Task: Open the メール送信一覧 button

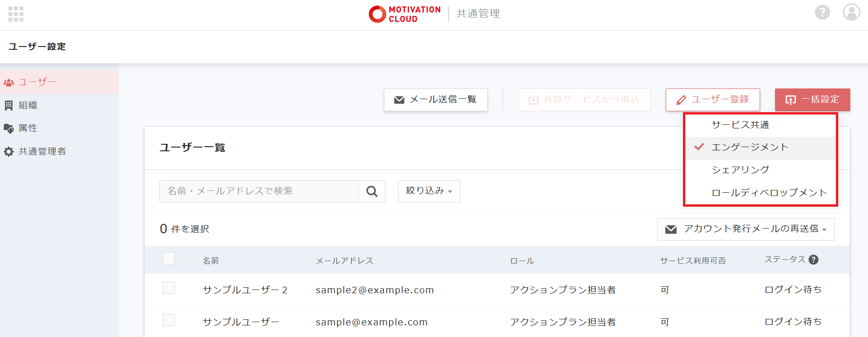Action: (x=436, y=100)
